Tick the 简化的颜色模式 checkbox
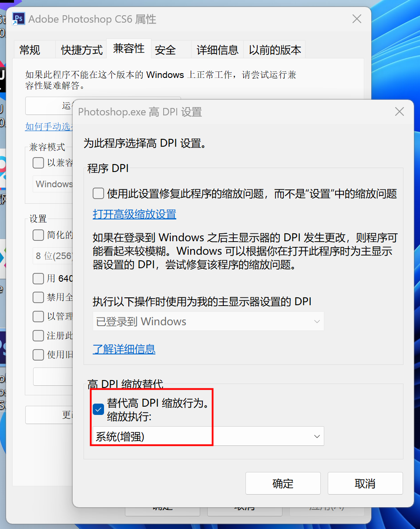Viewport: 420px width, 529px height. (x=38, y=235)
